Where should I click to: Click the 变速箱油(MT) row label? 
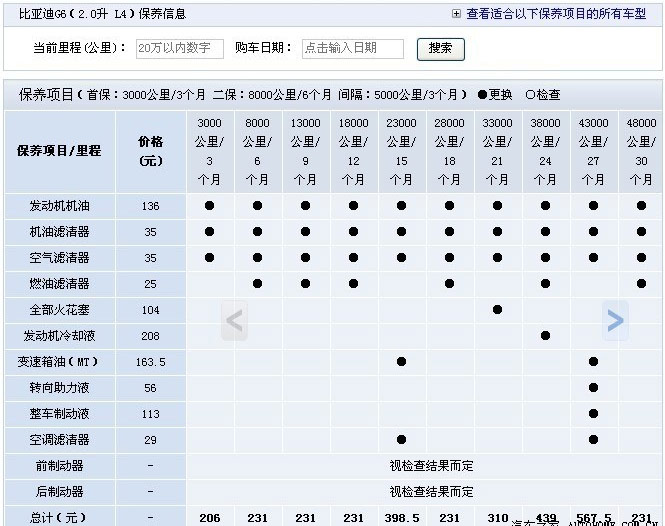58,362
